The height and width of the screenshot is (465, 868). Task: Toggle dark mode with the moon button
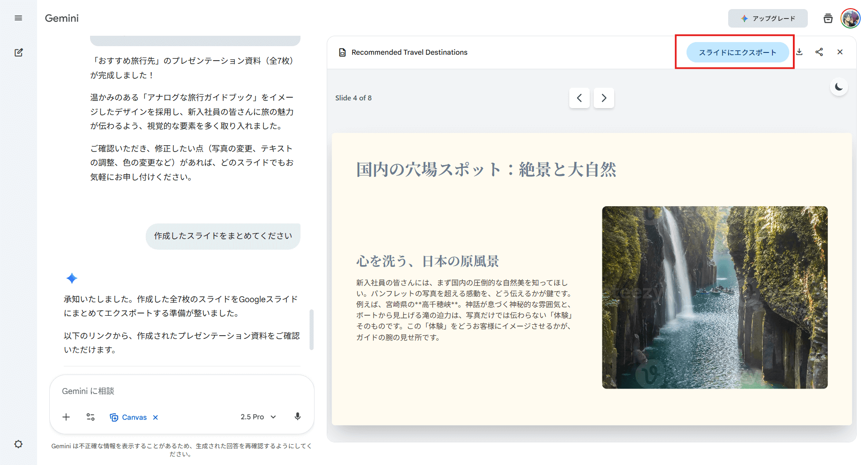pyautogui.click(x=839, y=87)
